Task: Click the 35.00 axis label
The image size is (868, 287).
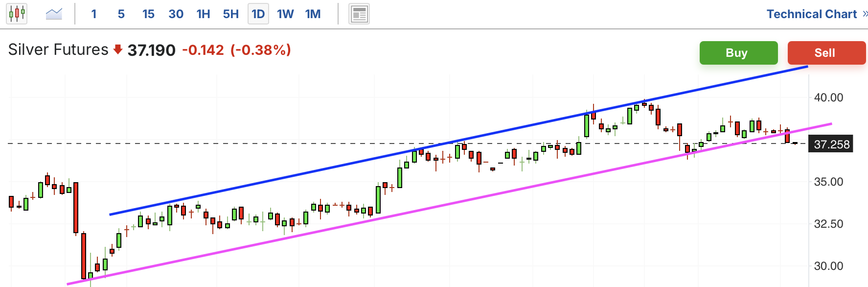Action: coord(828,182)
